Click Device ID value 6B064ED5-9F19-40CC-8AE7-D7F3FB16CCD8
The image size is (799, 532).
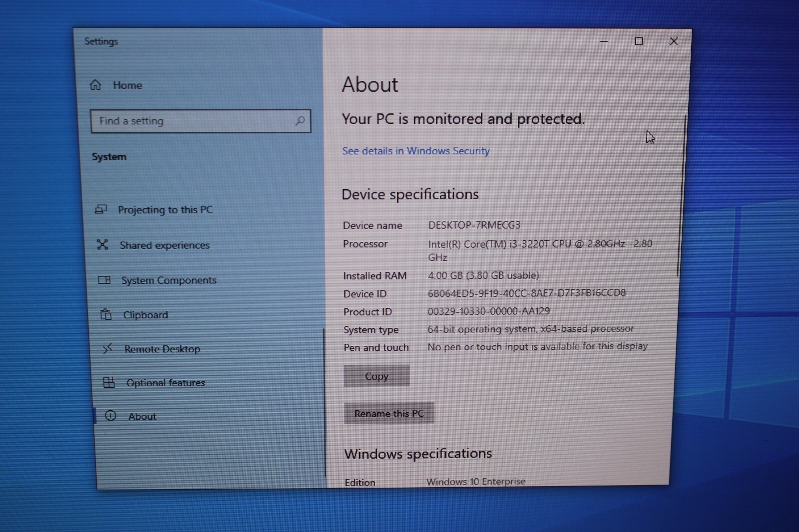coord(527,293)
